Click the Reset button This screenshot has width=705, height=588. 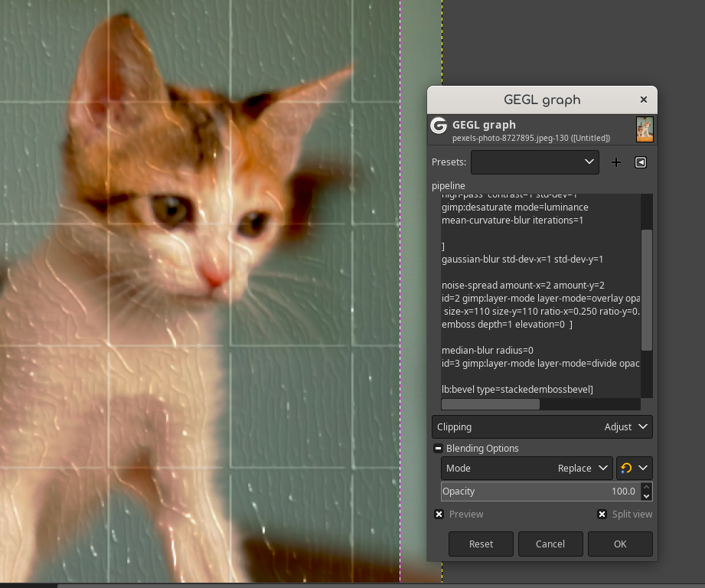481,544
